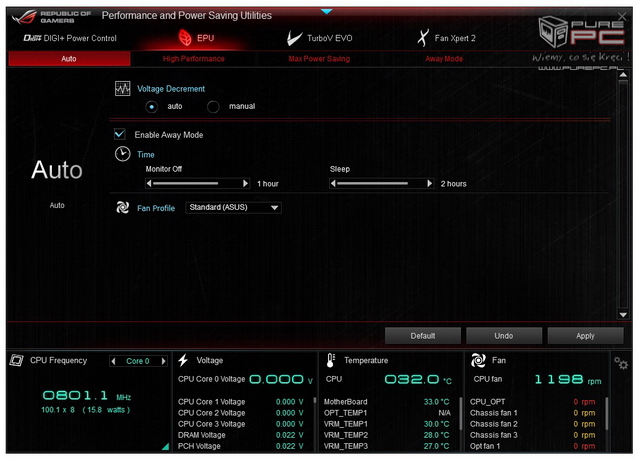Image resolution: width=640 pixels, height=460 pixels.
Task: Click the main panel scrollbar up arrow
Action: point(623,75)
